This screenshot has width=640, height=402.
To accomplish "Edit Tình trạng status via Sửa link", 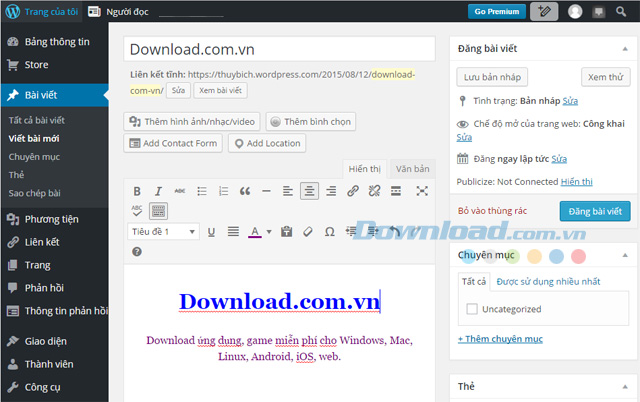I will (570, 101).
